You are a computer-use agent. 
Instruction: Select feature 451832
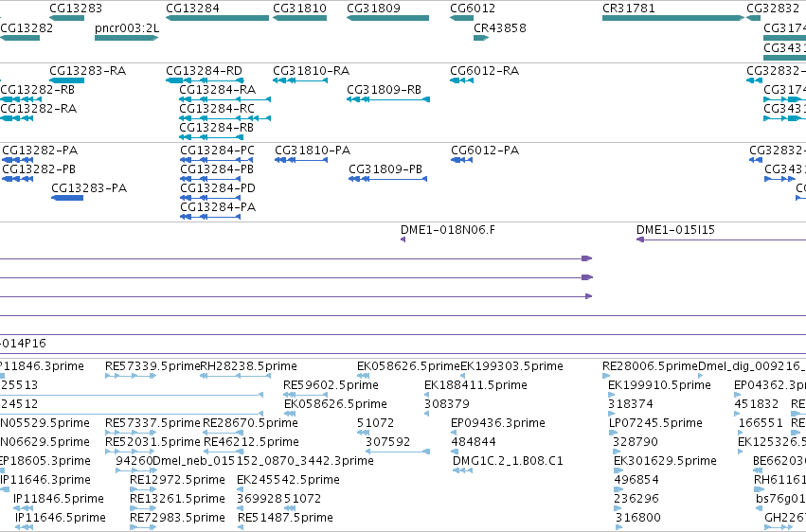(738, 415)
